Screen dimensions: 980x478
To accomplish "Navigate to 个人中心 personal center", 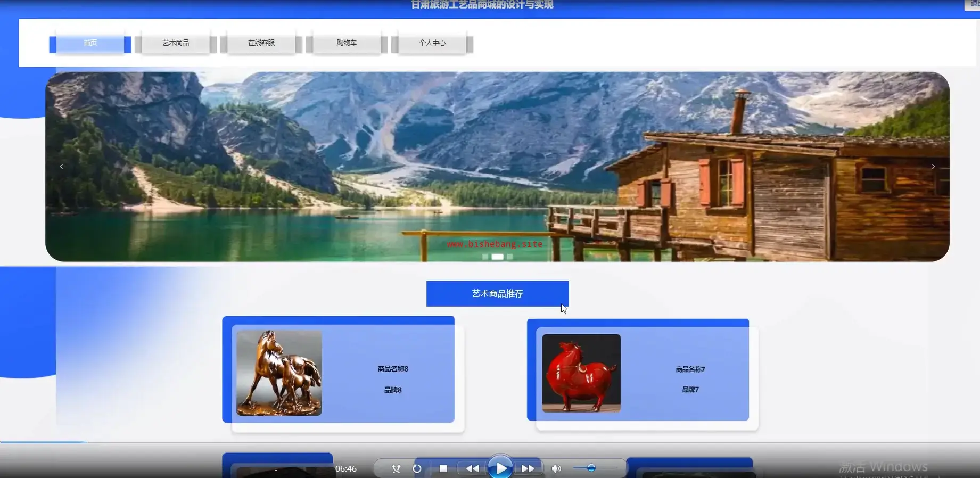I will click(x=432, y=43).
